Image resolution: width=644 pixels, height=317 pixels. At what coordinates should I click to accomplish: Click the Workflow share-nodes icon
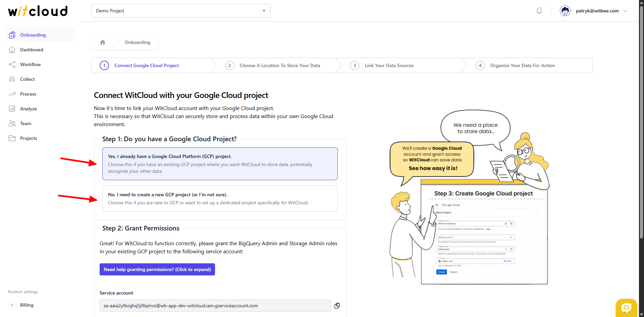click(x=12, y=64)
